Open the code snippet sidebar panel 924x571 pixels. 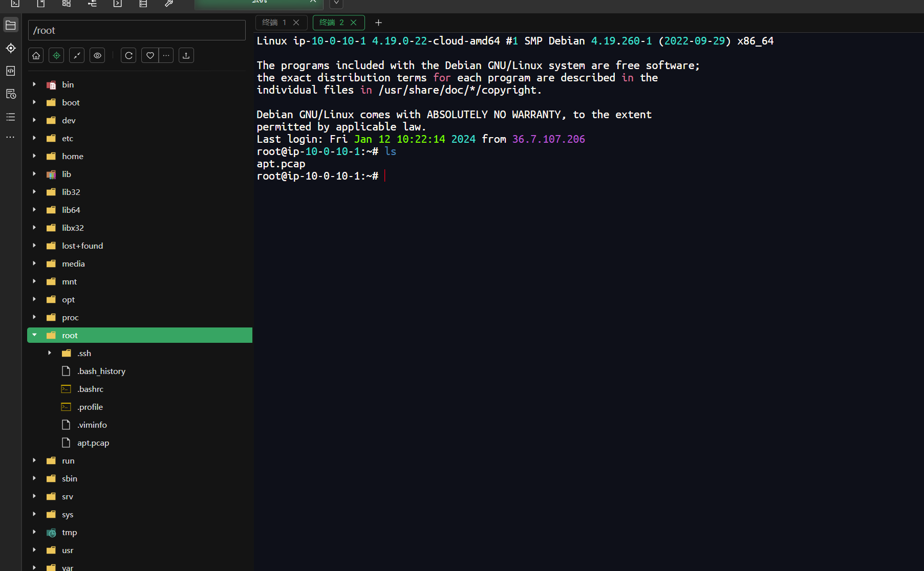coord(11,71)
